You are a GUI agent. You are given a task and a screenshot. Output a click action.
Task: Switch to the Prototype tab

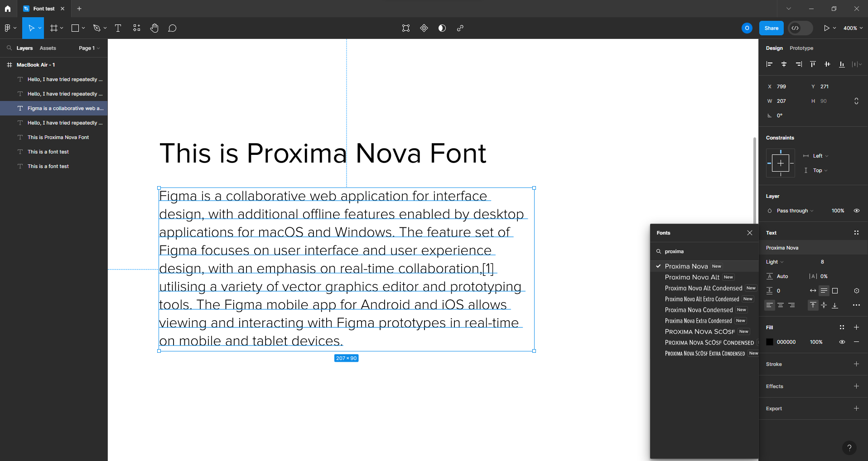[801, 48]
